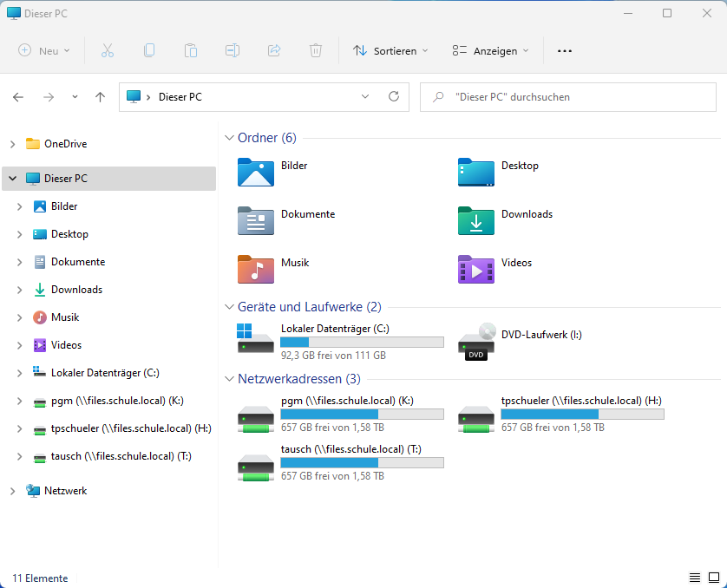Click the pgm (K:) drive capacity bar

coord(362,414)
